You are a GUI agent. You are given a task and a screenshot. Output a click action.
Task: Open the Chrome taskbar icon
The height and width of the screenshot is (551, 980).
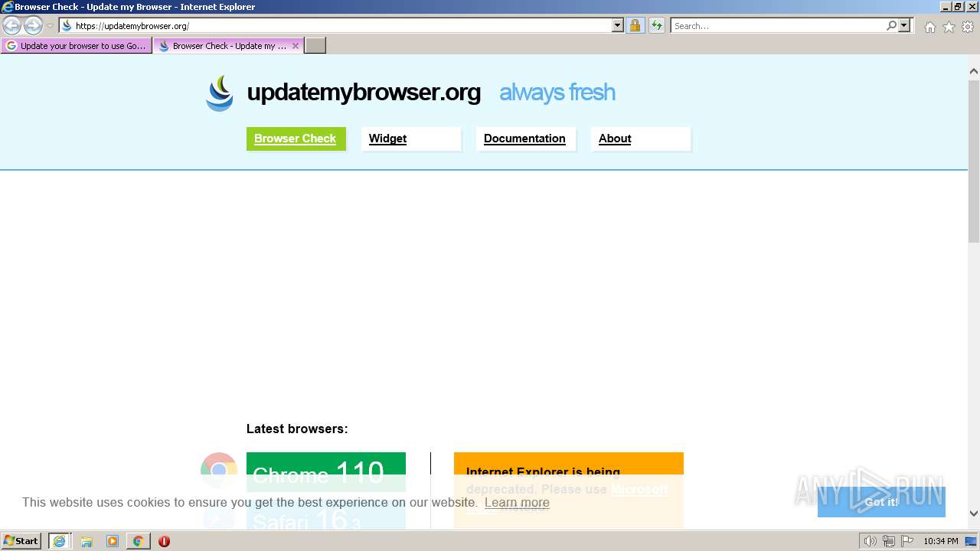point(138,541)
